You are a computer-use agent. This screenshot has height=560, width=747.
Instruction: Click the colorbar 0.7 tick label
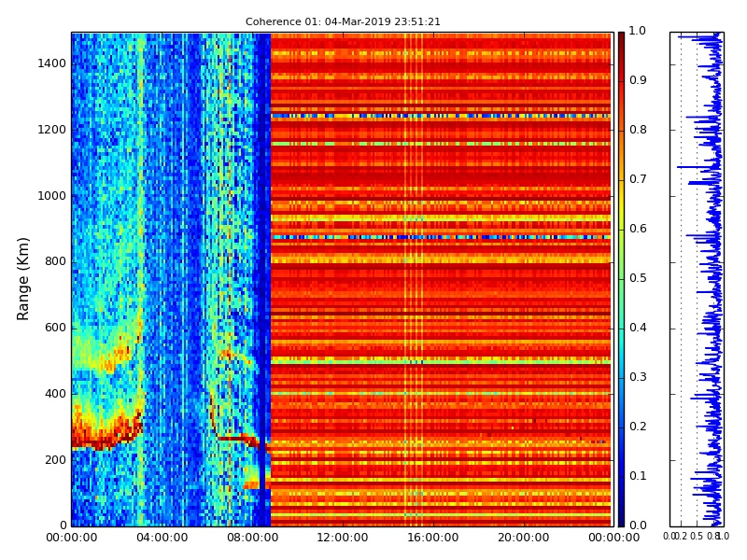click(638, 179)
